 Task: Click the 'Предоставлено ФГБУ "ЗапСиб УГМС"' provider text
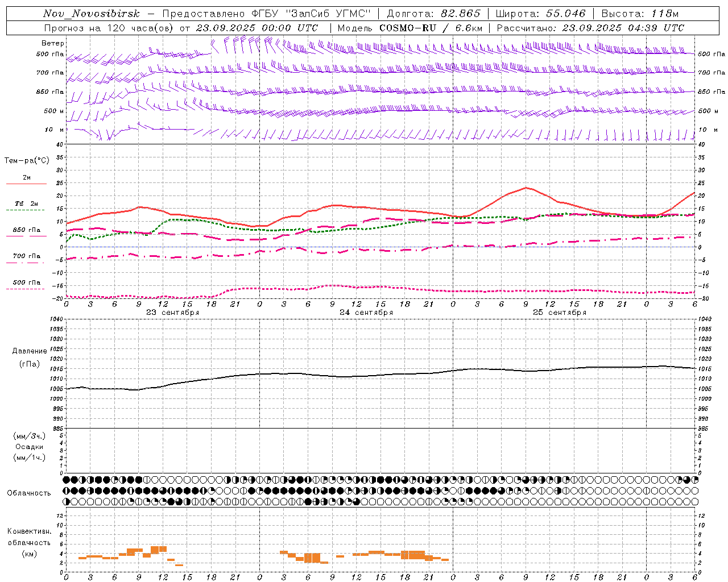[266, 14]
